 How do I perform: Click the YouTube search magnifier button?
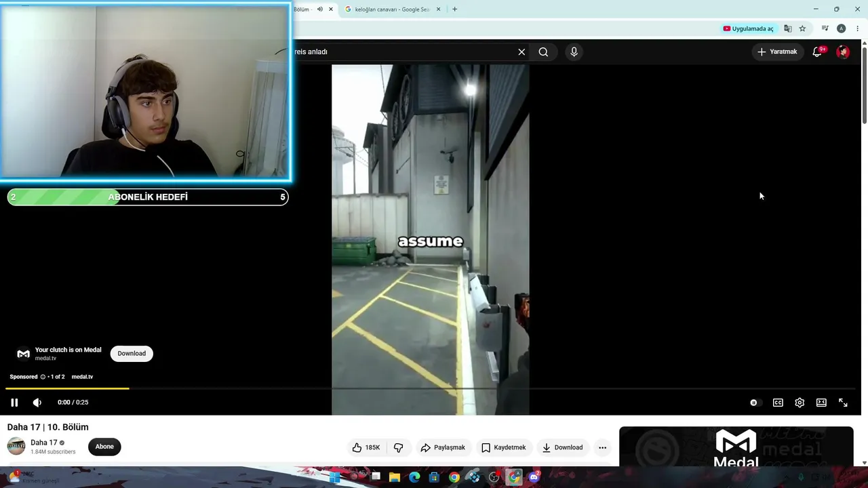pos(543,52)
